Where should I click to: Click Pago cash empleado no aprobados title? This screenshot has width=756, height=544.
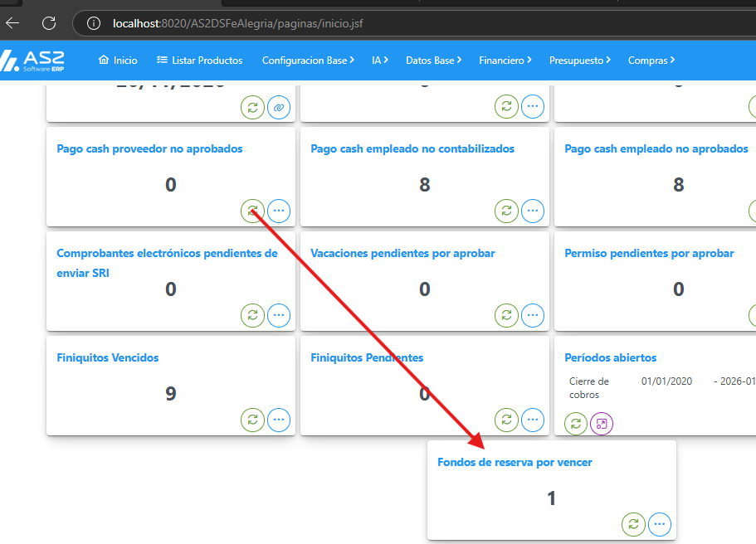click(x=656, y=149)
